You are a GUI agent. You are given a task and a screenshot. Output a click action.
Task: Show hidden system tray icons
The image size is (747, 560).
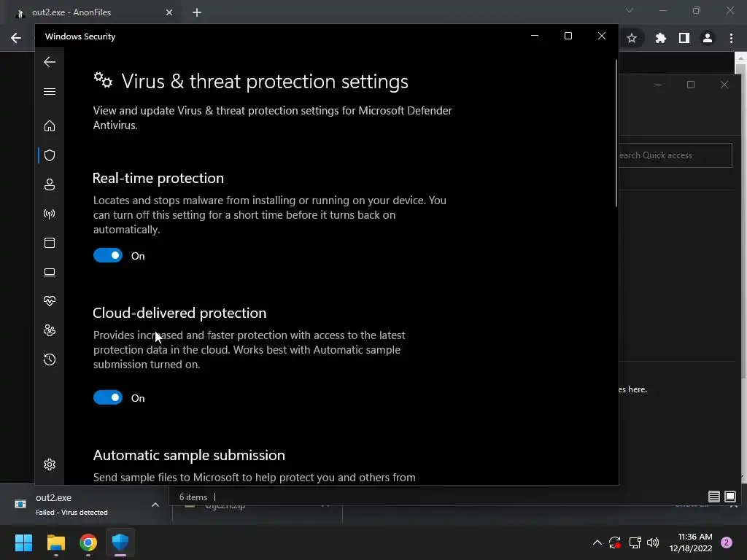tap(597, 542)
